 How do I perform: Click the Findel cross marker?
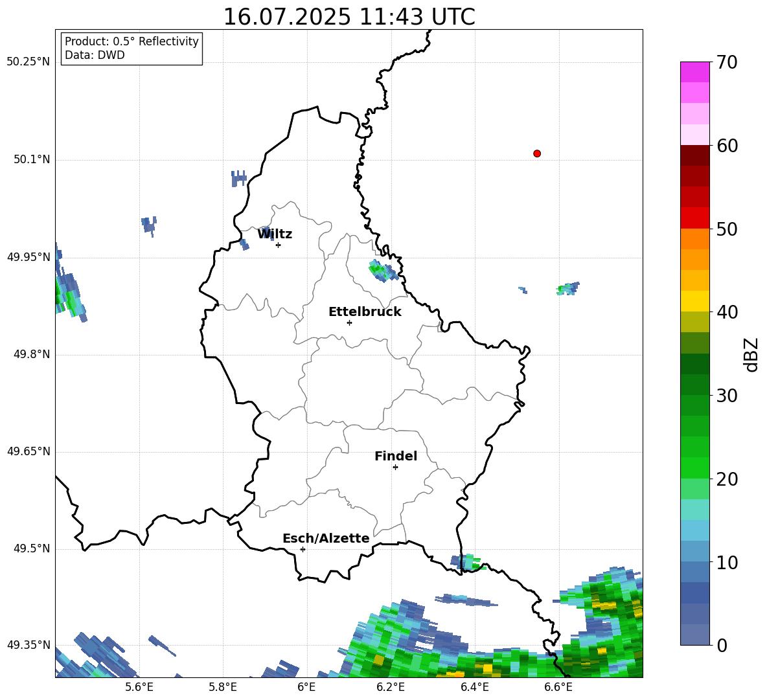click(x=395, y=468)
